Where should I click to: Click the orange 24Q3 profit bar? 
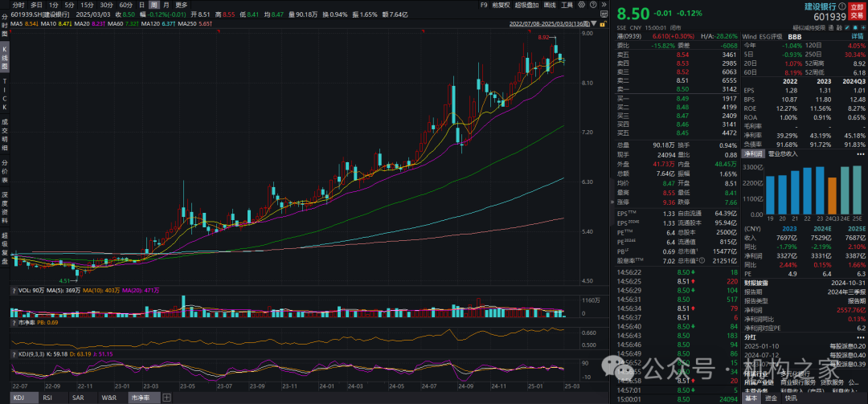coord(832,196)
